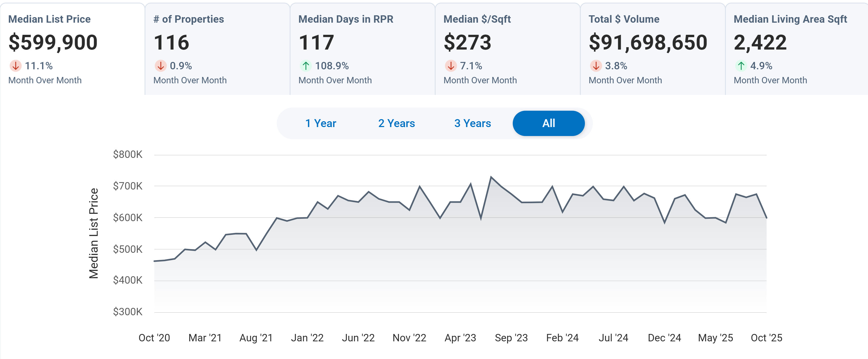Screen dimensions: 868x359
Task: Click the red down arrow beside 11.1%
Action: click(16, 65)
